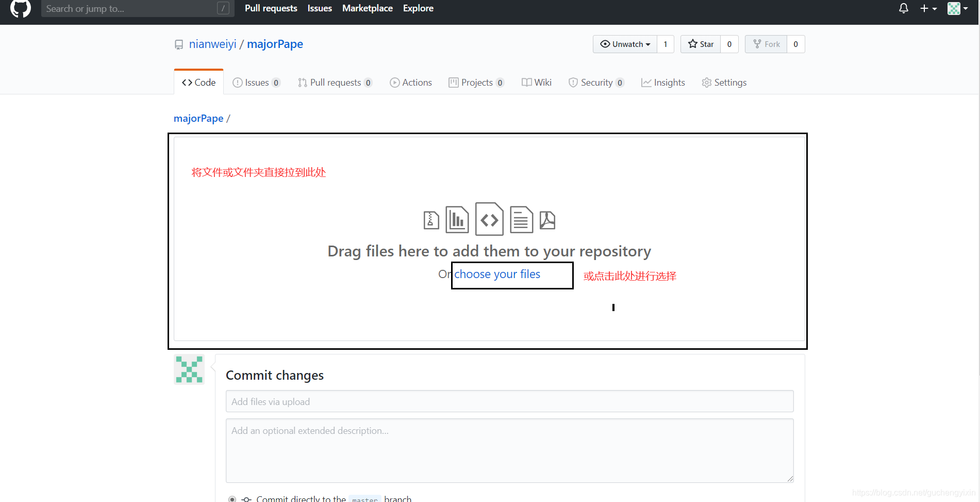Switch to the Code tab

coord(199,83)
